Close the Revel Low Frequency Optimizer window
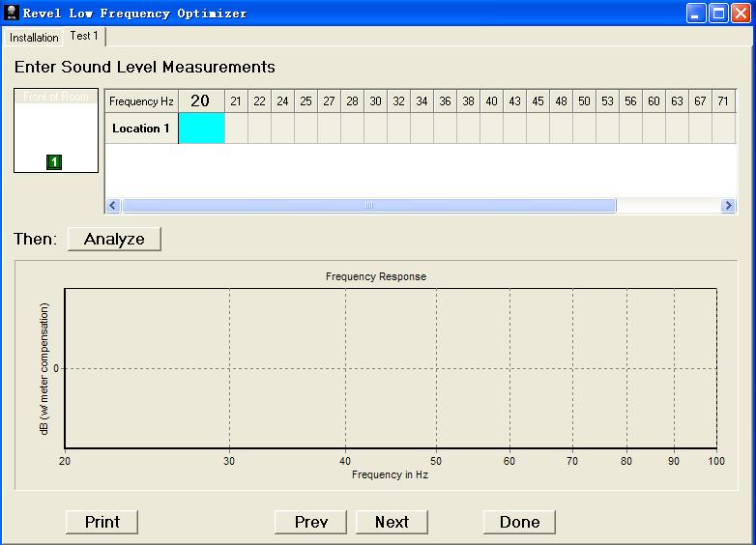Viewport: 756px width, 545px height. point(741,13)
